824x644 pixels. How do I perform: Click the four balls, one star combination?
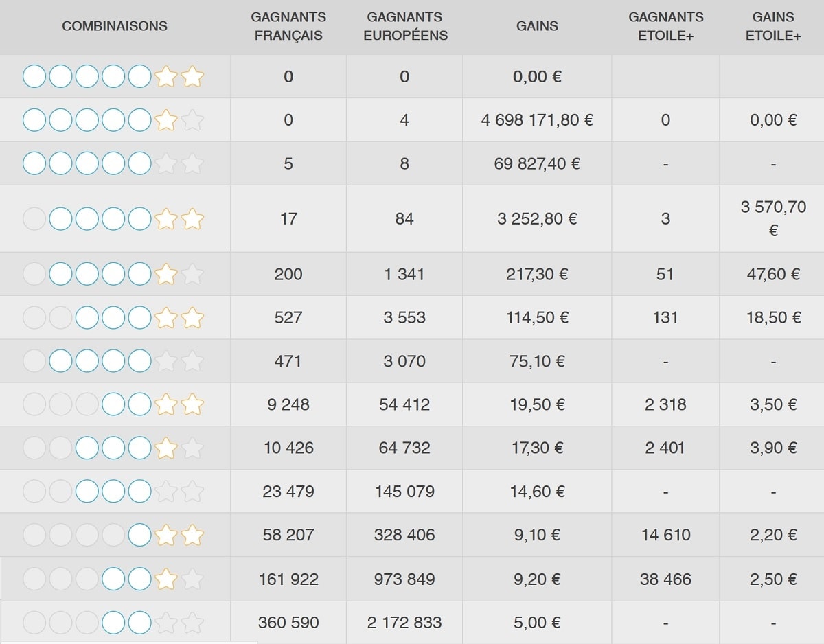pos(113,274)
